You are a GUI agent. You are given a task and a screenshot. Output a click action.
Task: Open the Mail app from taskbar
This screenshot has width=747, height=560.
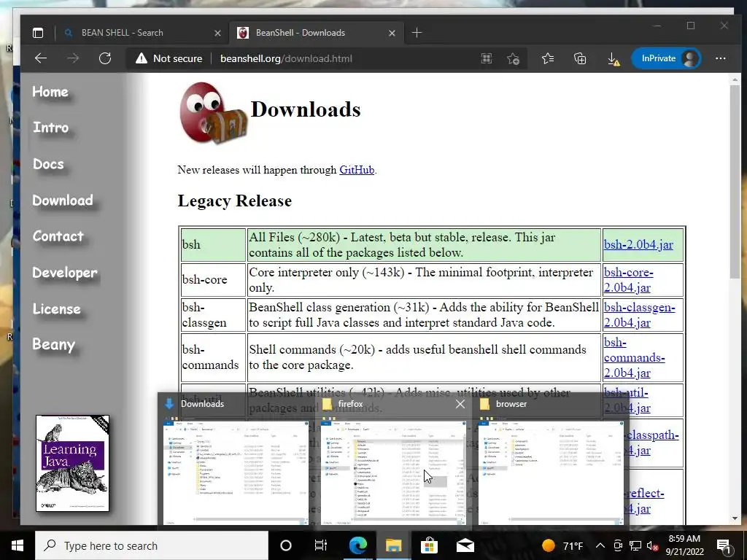[465, 545]
